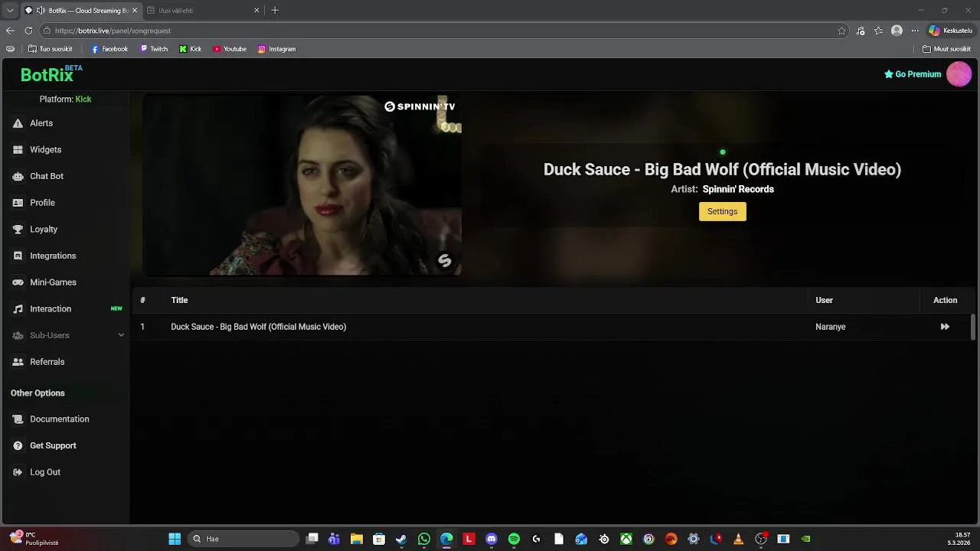Open the Muut suosikit folder
The height and width of the screenshot is (551, 980).
[x=946, y=49]
